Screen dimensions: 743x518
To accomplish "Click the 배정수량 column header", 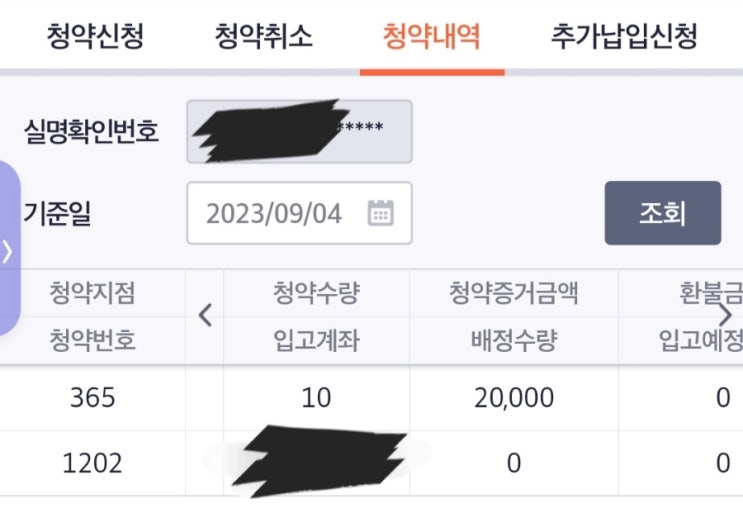I will 512,341.
